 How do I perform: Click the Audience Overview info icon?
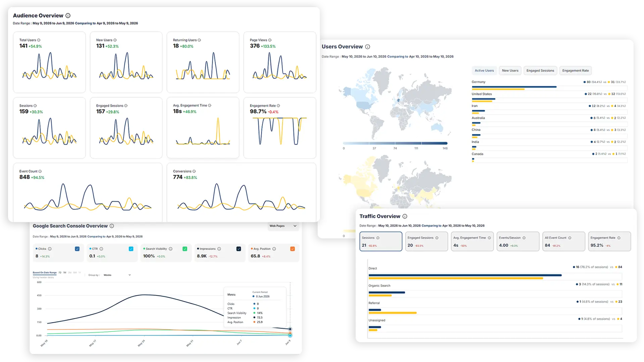point(68,15)
